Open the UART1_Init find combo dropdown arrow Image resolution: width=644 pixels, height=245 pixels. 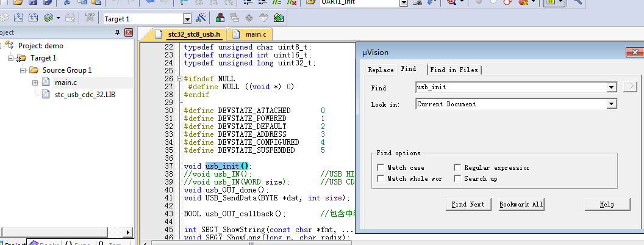click(403, 3)
